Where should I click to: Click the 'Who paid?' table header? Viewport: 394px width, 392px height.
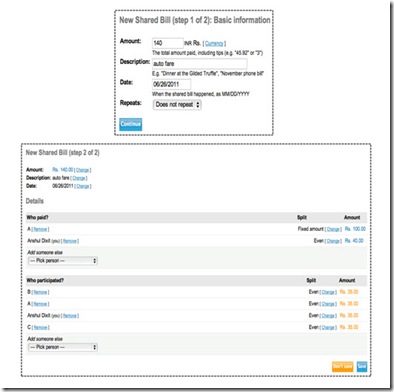[x=37, y=218]
